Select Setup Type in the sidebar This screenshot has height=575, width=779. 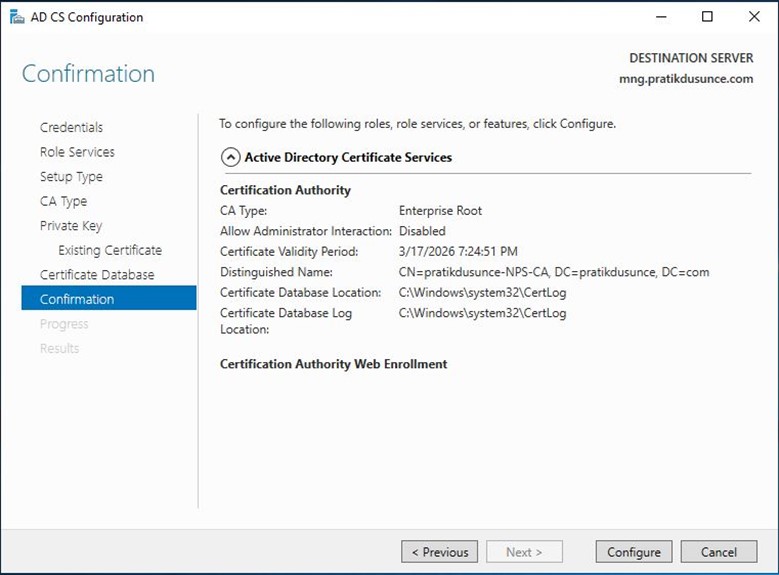point(71,176)
